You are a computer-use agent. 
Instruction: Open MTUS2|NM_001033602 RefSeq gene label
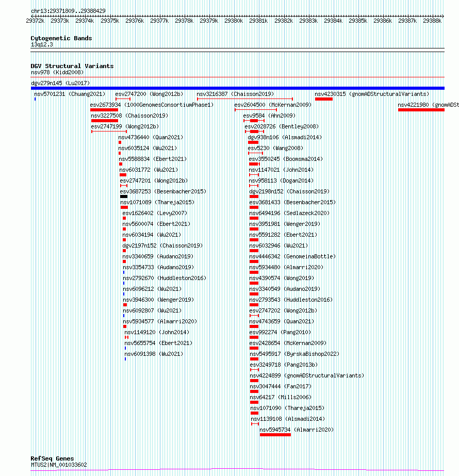point(59,465)
